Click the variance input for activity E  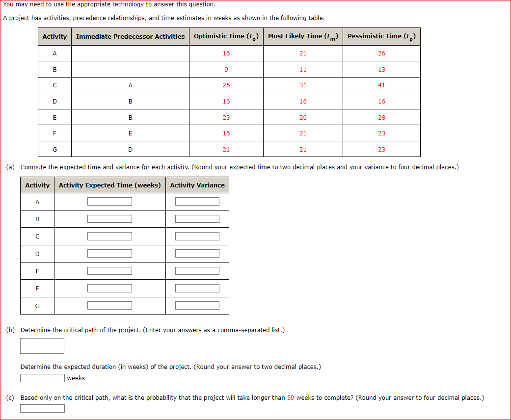point(197,270)
